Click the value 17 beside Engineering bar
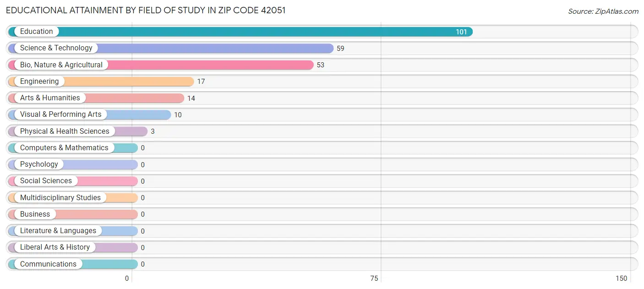The width and height of the screenshot is (644, 289). coord(201,82)
